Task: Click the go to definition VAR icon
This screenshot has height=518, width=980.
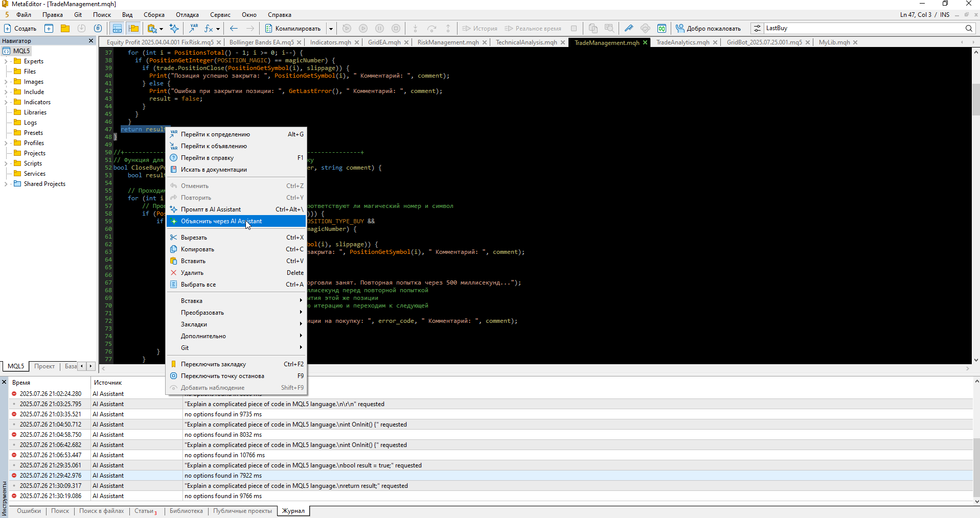Action: 194,29
